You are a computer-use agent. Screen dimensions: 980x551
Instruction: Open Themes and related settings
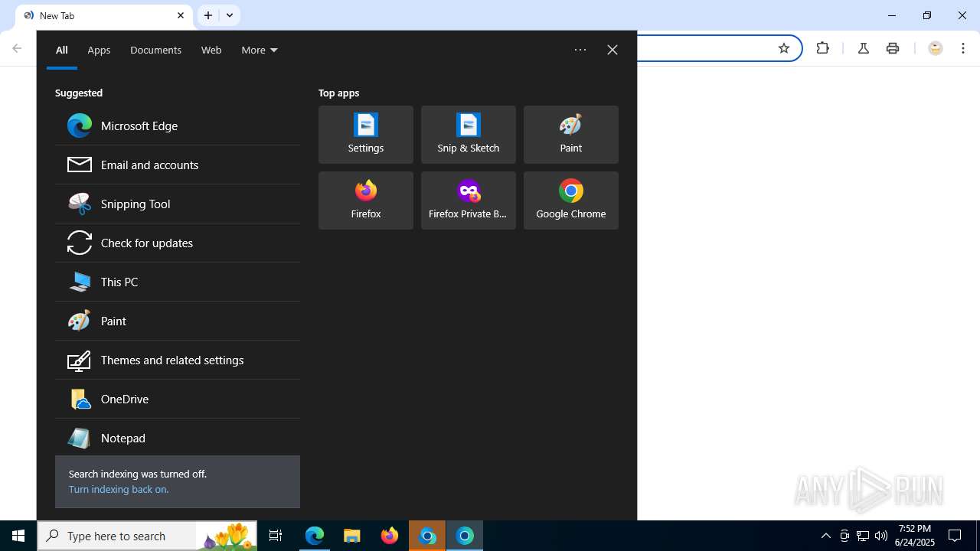(178, 360)
